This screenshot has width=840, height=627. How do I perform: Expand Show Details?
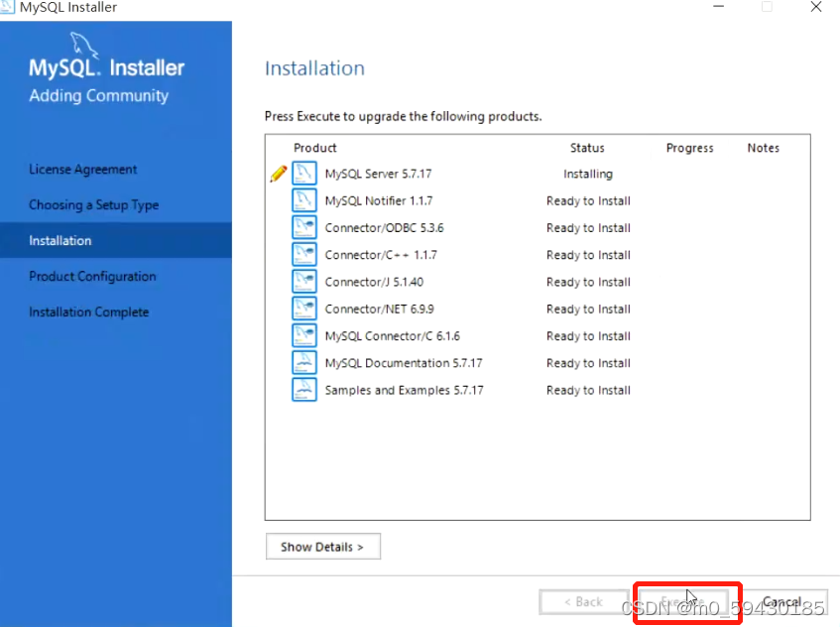(323, 547)
